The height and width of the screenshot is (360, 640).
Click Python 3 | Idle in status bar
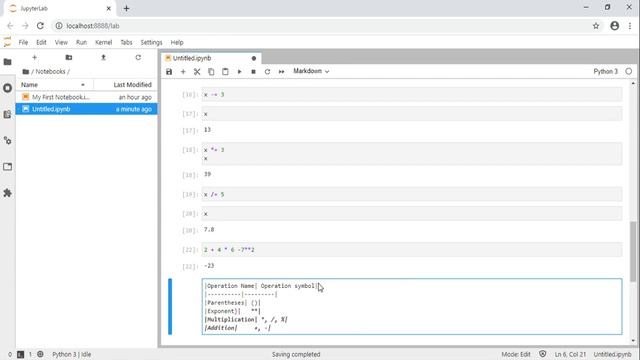(71, 354)
